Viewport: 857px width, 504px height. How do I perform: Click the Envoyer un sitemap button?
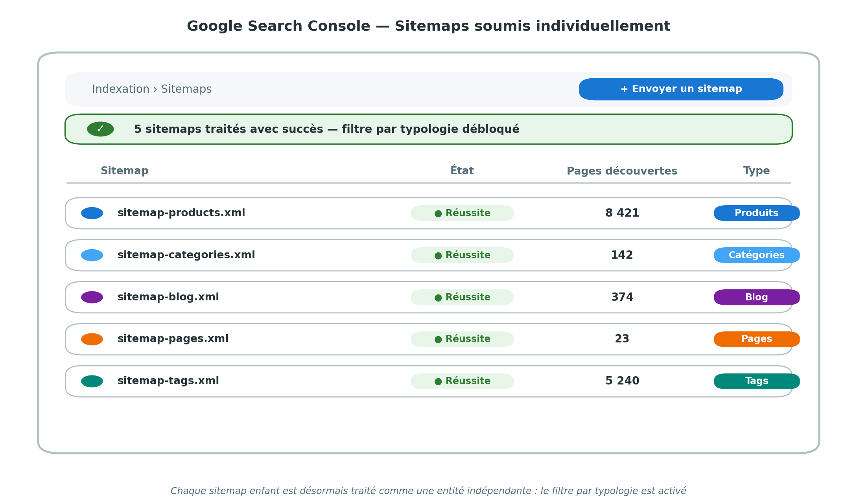[681, 89]
